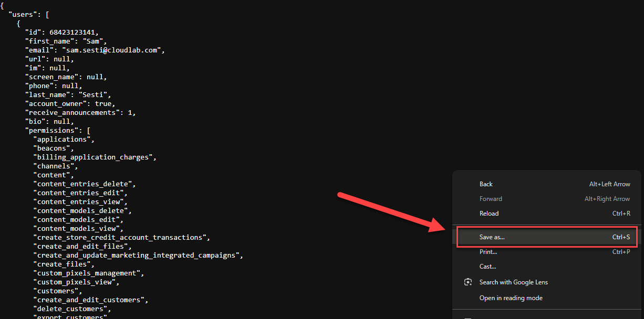Click the "account_owner" true value line

point(70,104)
